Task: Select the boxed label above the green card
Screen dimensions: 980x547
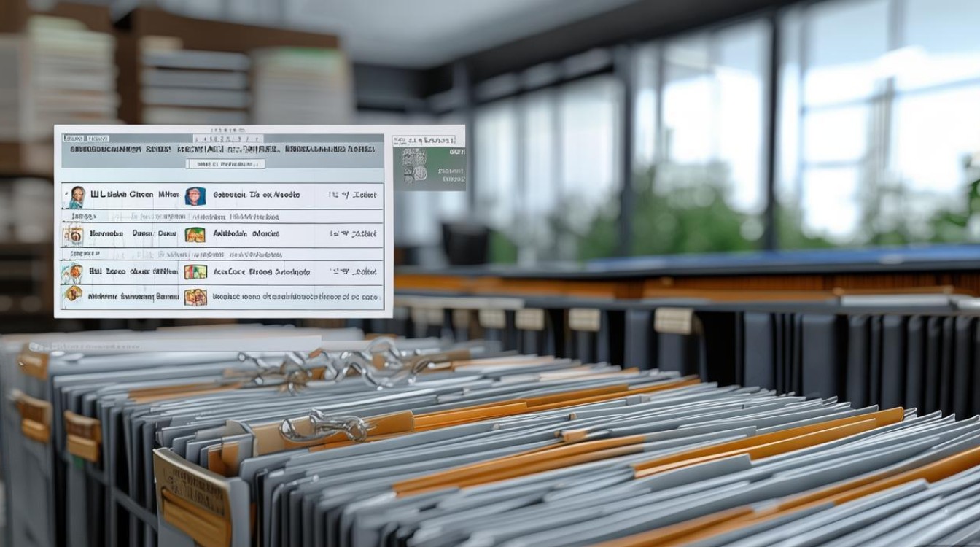Action: [x=424, y=139]
